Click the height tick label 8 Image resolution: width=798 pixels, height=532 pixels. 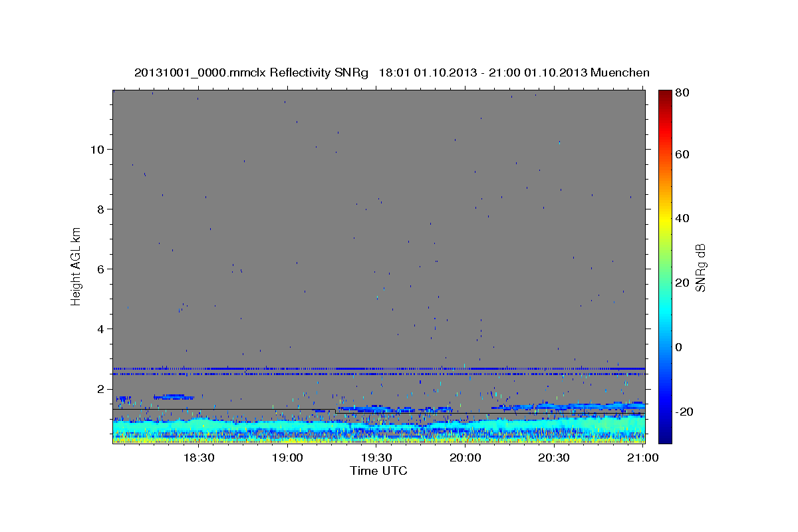[99, 209]
